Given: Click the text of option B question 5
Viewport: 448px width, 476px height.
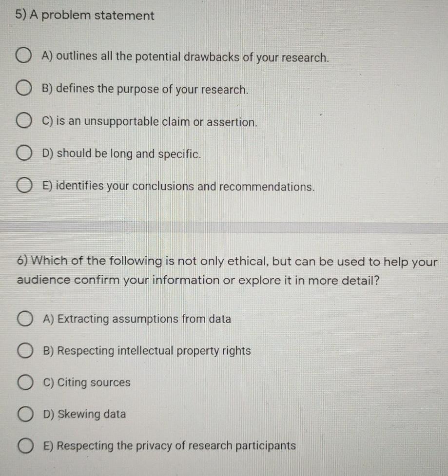Looking at the screenshot, I should (145, 89).
